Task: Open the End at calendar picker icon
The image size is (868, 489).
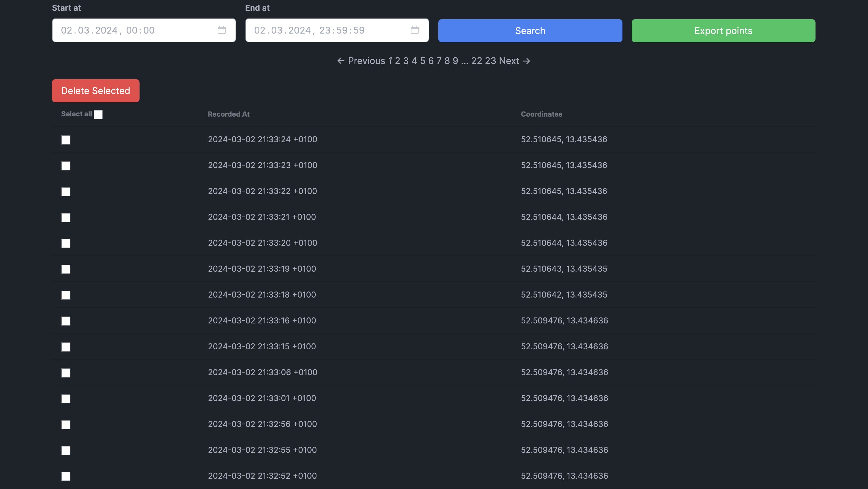Action: [x=415, y=30]
